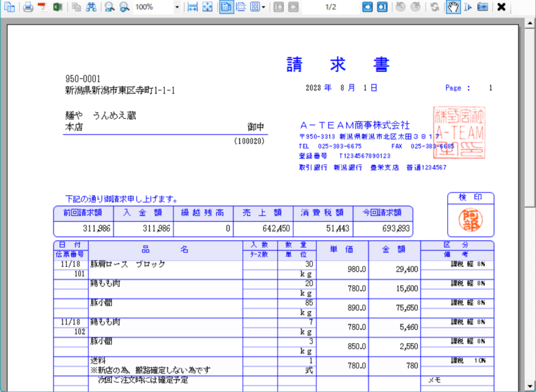The image size is (536, 392).
Task: Click the history back icon
Action: 400,7
